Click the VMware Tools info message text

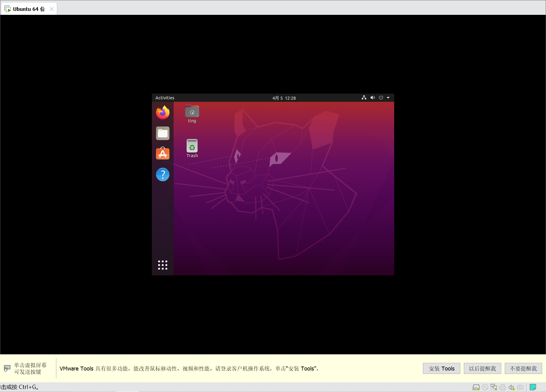coord(190,368)
